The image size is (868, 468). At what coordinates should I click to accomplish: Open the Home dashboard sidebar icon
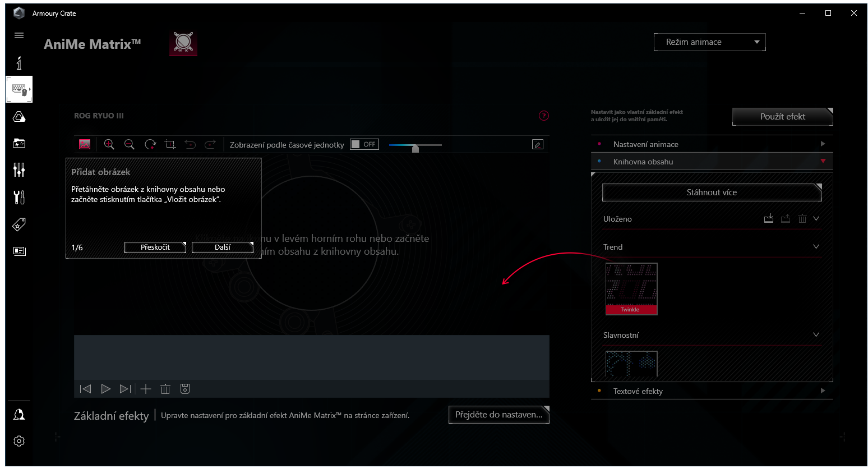click(19, 63)
